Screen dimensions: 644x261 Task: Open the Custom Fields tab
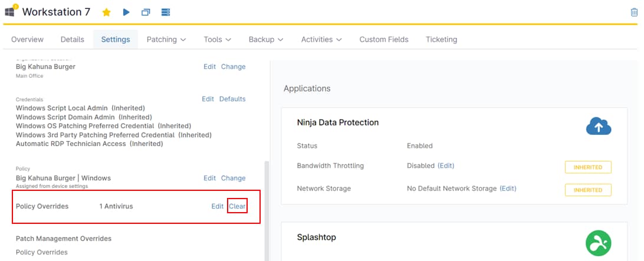384,39
